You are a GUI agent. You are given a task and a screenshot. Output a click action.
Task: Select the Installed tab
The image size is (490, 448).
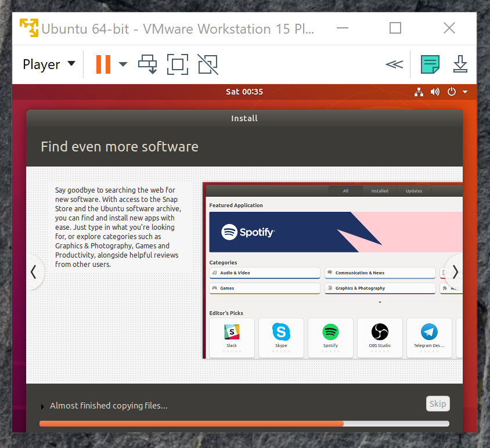click(380, 191)
